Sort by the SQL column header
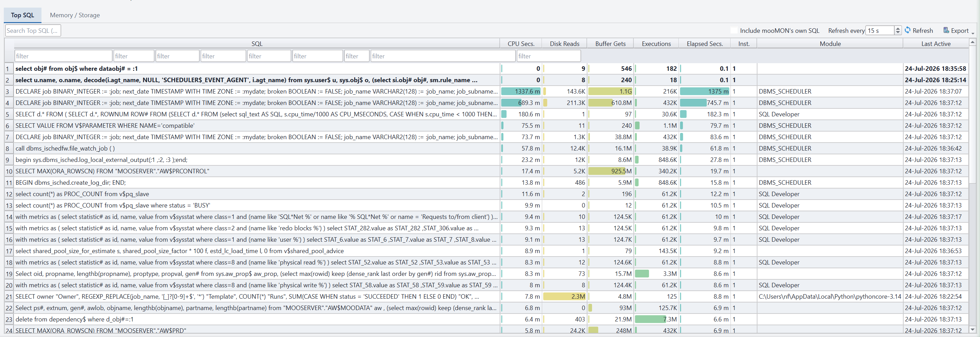The width and height of the screenshot is (980, 337). (x=257, y=44)
